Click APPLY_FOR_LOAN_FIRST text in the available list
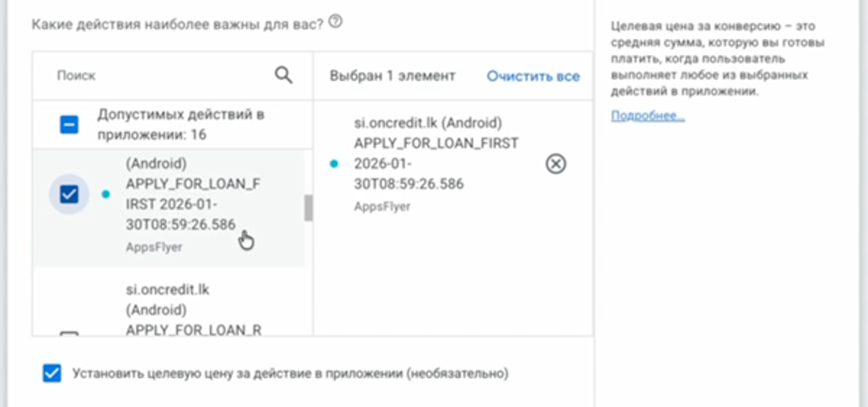 [x=192, y=194]
